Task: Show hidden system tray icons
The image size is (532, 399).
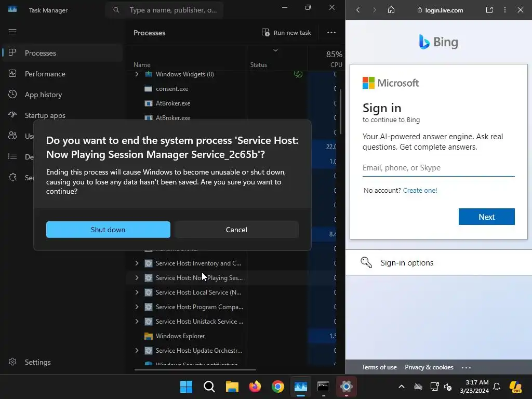Action: point(402,387)
